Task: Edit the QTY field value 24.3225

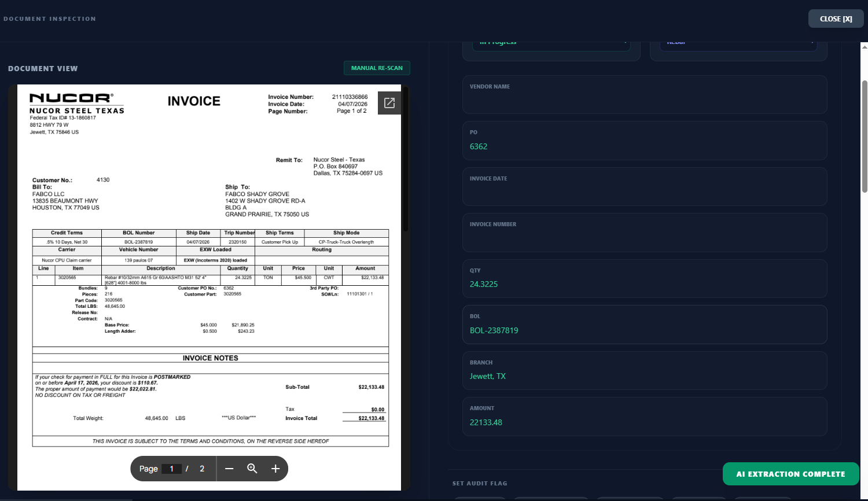Action: pos(645,278)
